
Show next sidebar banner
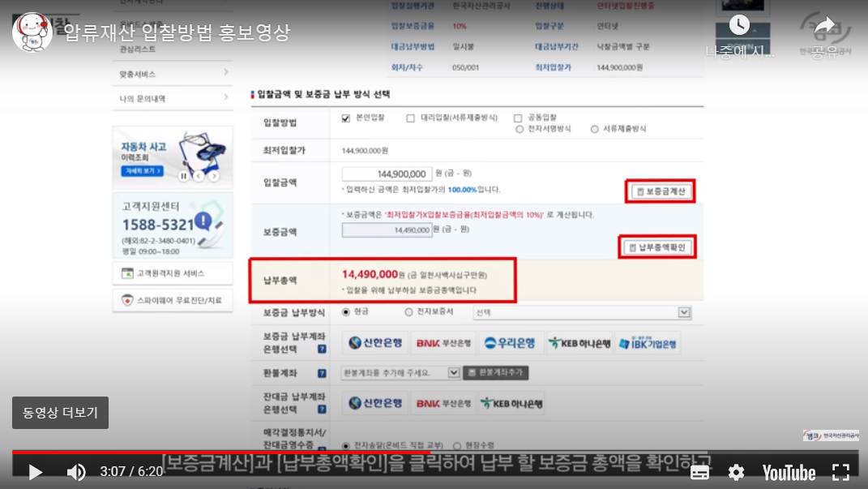click(214, 176)
